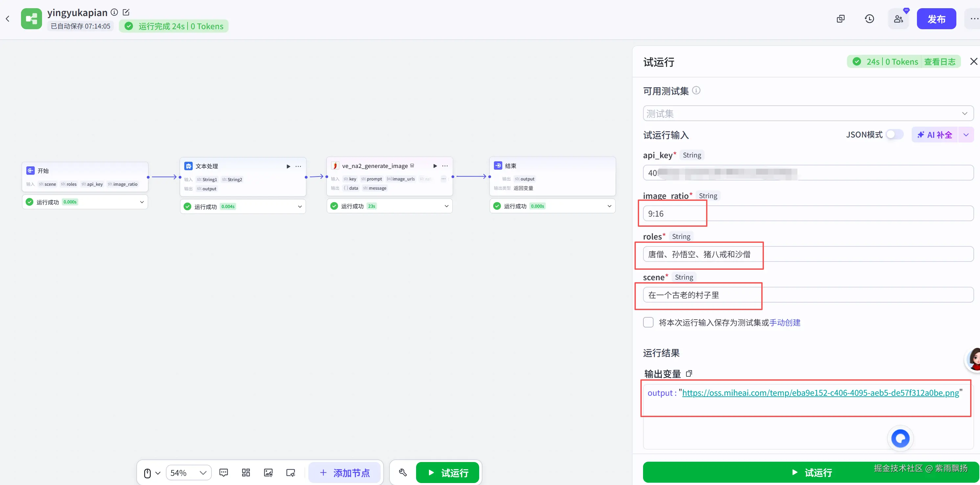Expand the 开始 node run result
The width and height of the screenshot is (980, 485).
142,202
